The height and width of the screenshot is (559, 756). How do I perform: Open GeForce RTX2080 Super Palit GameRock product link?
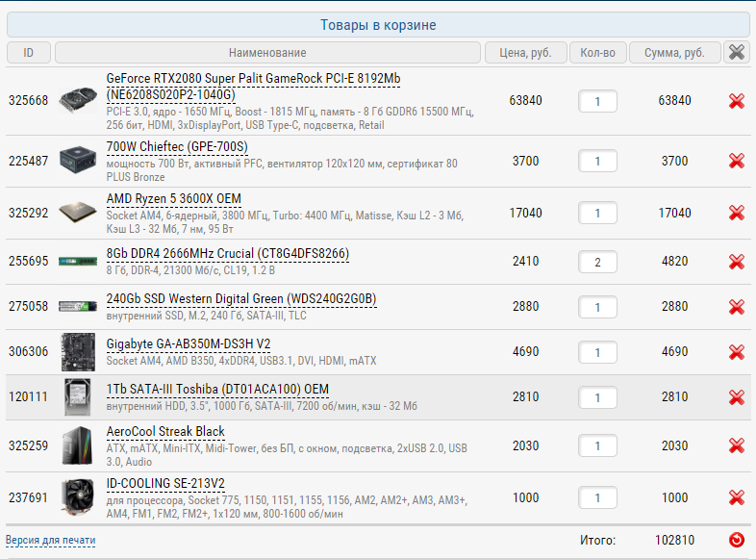(x=253, y=87)
